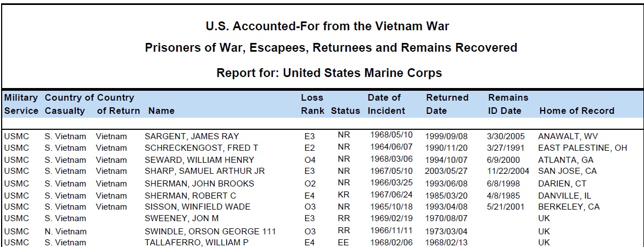Select the 'Home of Record' column header

pyautogui.click(x=576, y=111)
